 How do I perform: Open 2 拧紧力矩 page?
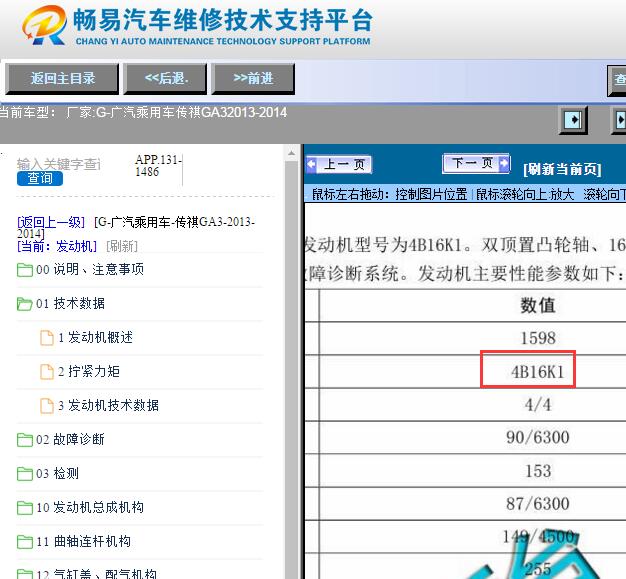pos(89,371)
